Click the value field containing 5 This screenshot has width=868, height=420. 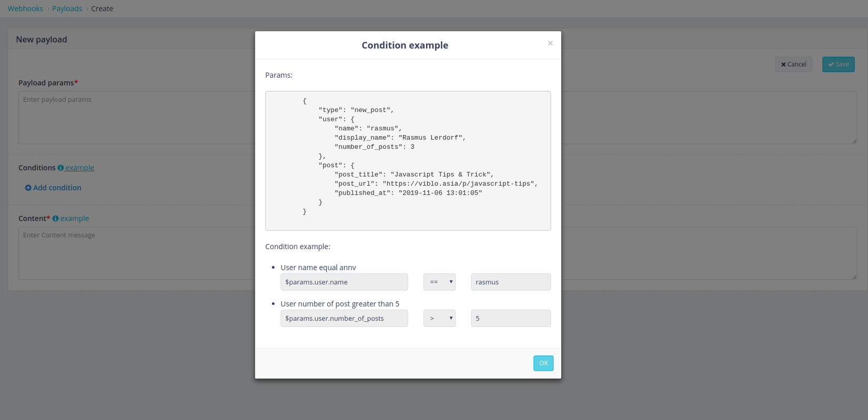pyautogui.click(x=510, y=319)
